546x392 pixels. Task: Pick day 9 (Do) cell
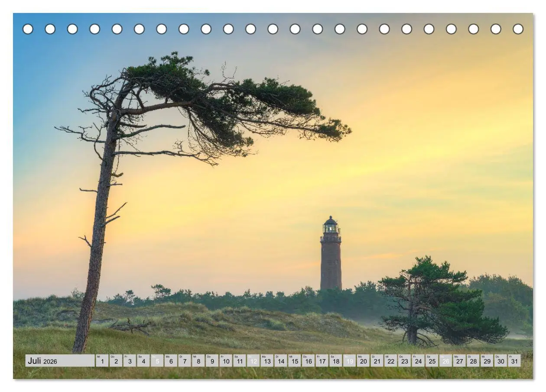point(212,361)
